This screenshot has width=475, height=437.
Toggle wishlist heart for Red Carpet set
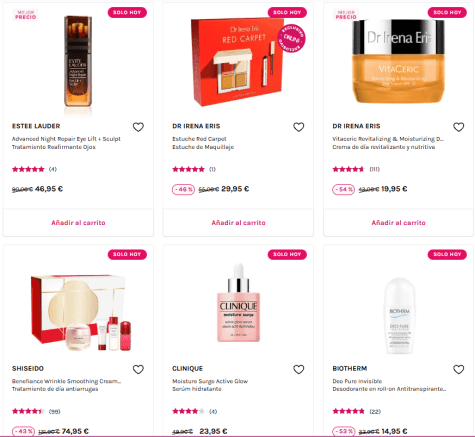tap(298, 127)
